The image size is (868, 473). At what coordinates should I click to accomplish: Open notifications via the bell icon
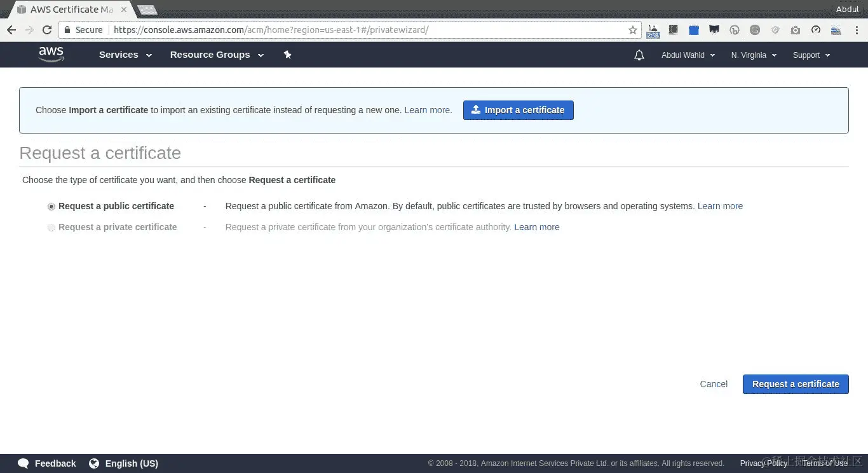click(639, 55)
